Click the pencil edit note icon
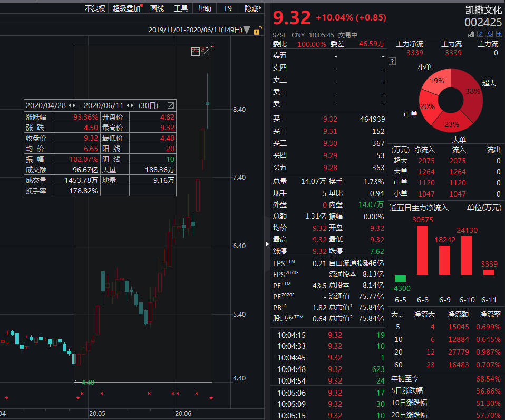Viewport: 505px width, 420px height. click(480, 34)
